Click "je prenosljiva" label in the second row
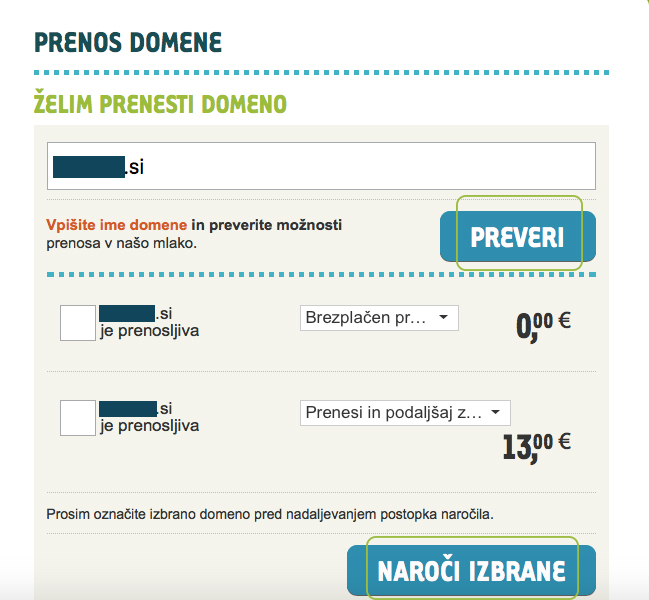The height and width of the screenshot is (600, 649). (x=149, y=426)
